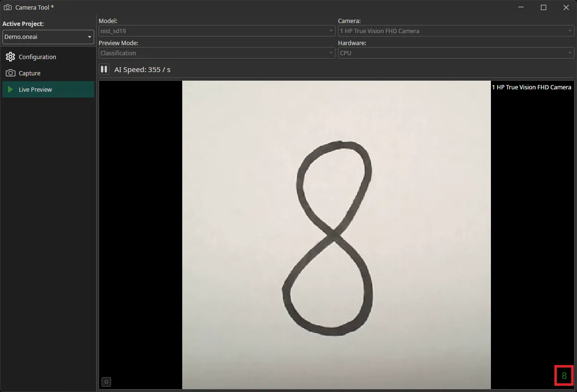Click the AI Speed status text

pyautogui.click(x=141, y=69)
